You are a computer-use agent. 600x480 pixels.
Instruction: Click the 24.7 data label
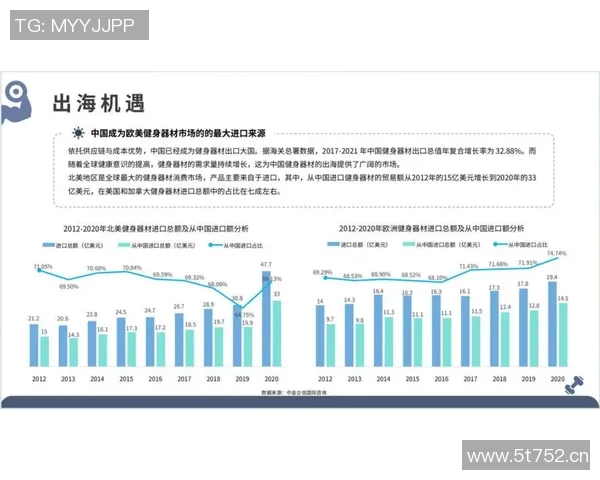tap(150, 310)
